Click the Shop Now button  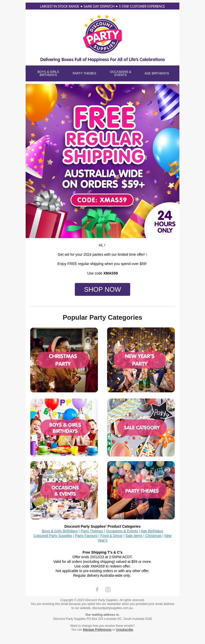coord(102,289)
